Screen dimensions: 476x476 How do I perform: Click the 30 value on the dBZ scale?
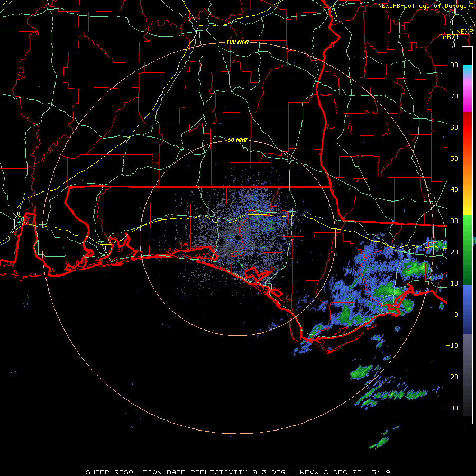click(454, 221)
